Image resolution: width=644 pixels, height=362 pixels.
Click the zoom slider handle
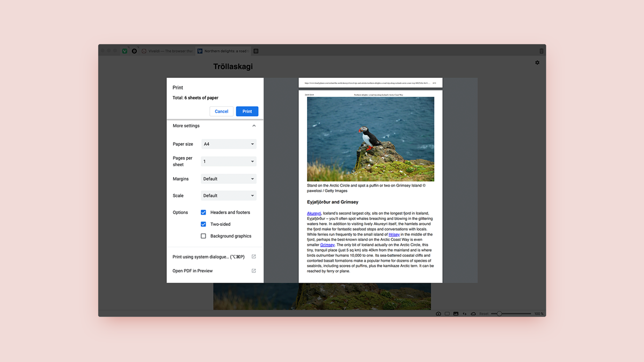click(499, 314)
